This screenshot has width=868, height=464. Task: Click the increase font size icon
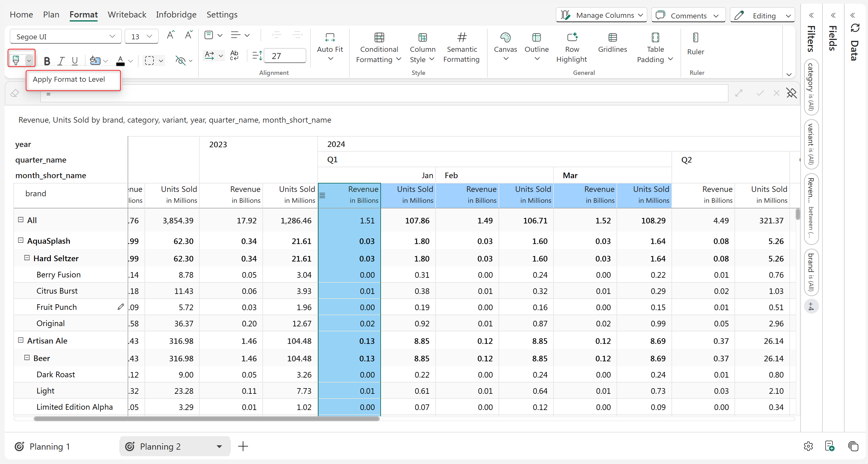click(170, 35)
